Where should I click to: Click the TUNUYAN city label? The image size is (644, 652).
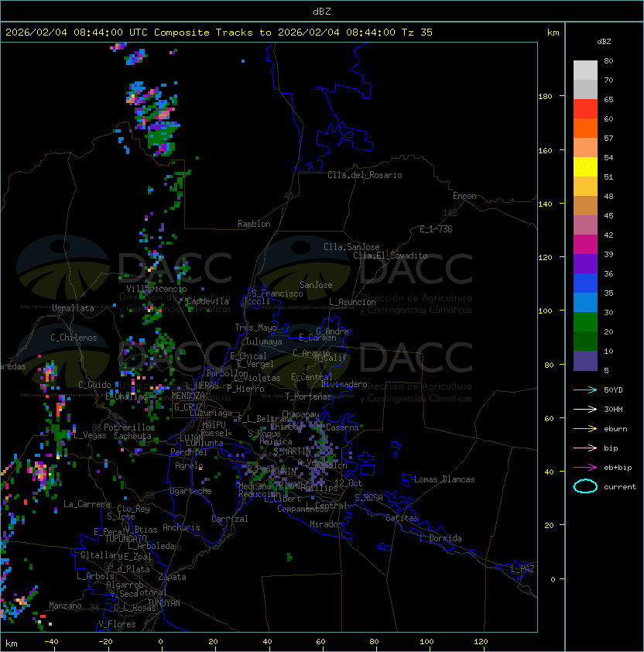tap(164, 603)
